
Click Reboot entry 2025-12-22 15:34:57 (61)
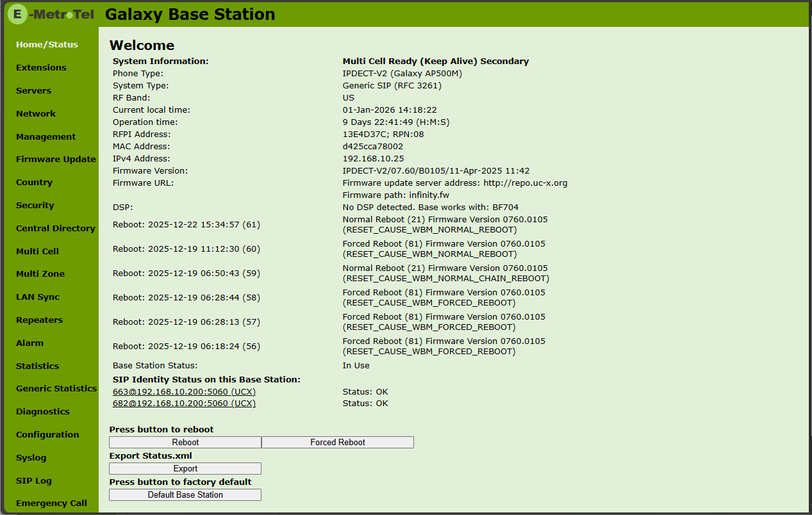pyautogui.click(x=186, y=225)
